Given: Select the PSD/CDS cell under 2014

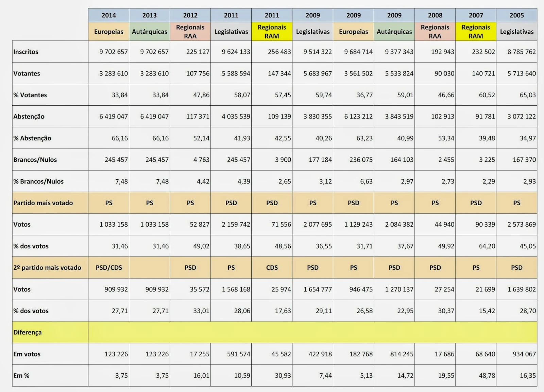Looking at the screenshot, I should pyautogui.click(x=109, y=268).
